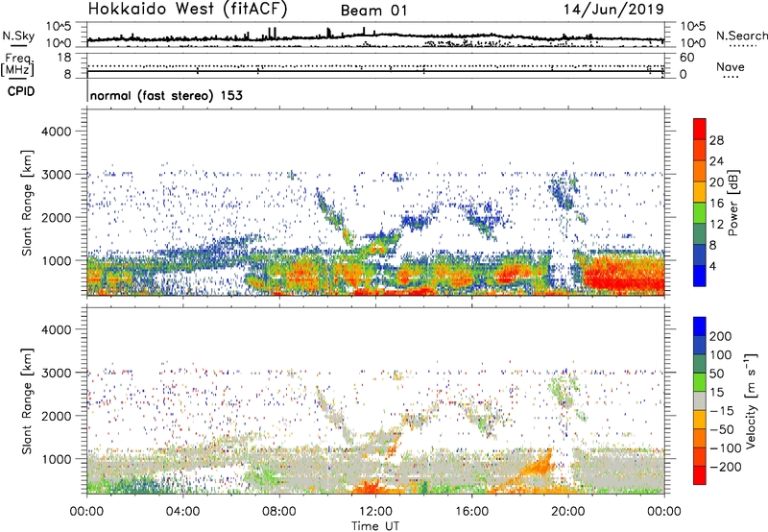Click the '200' tick on Velocity scale

tap(721, 336)
